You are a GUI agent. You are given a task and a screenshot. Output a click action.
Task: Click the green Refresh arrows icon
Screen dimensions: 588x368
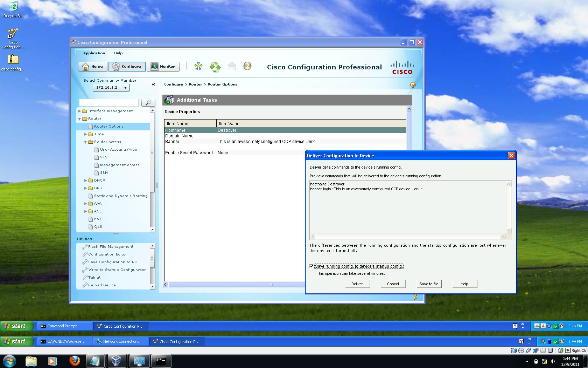(215, 67)
